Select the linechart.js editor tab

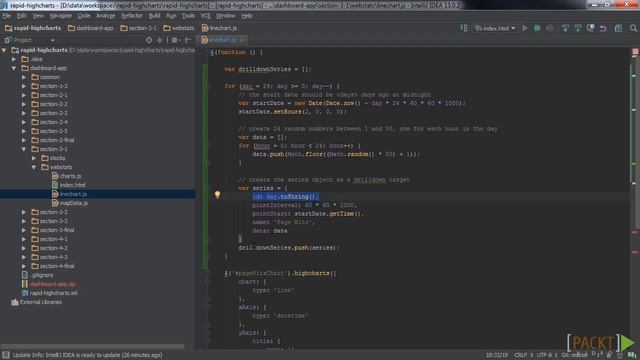222,40
